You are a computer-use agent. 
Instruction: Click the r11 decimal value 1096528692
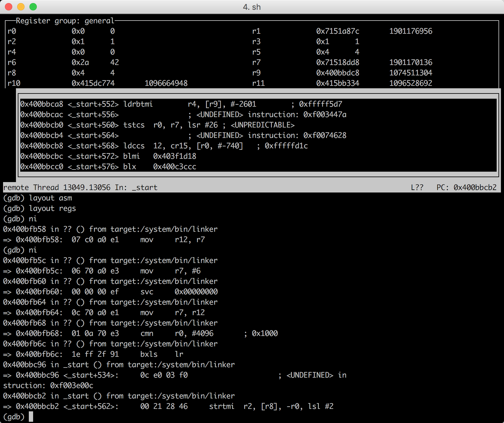pyautogui.click(x=410, y=83)
